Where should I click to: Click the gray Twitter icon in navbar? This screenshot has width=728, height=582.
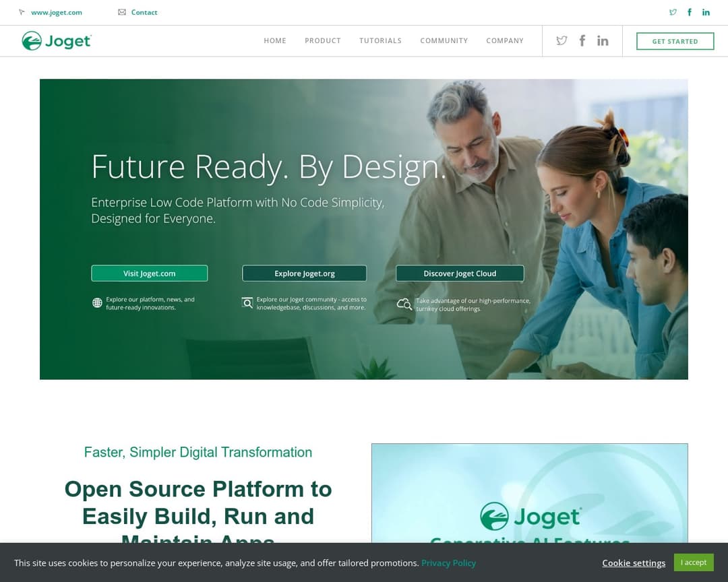pos(562,41)
